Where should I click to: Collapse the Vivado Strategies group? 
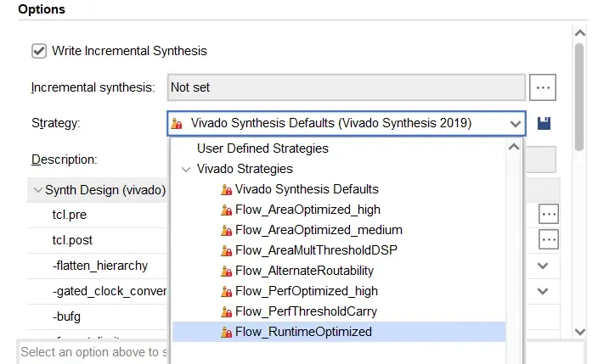pyautogui.click(x=186, y=169)
